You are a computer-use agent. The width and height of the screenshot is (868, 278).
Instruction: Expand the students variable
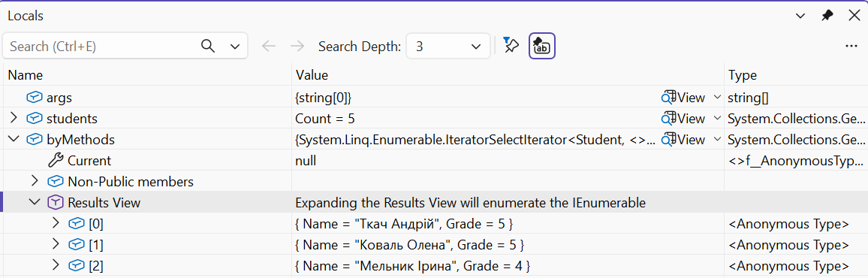[14, 119]
